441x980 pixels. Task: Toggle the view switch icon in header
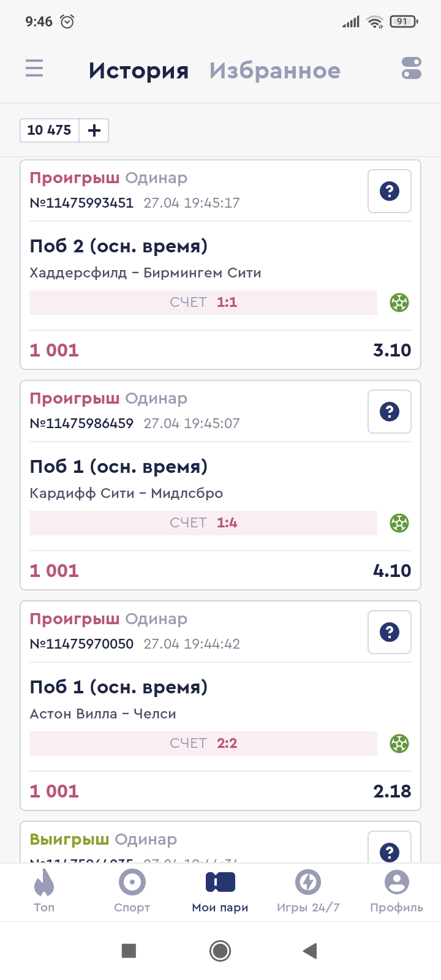tap(412, 68)
